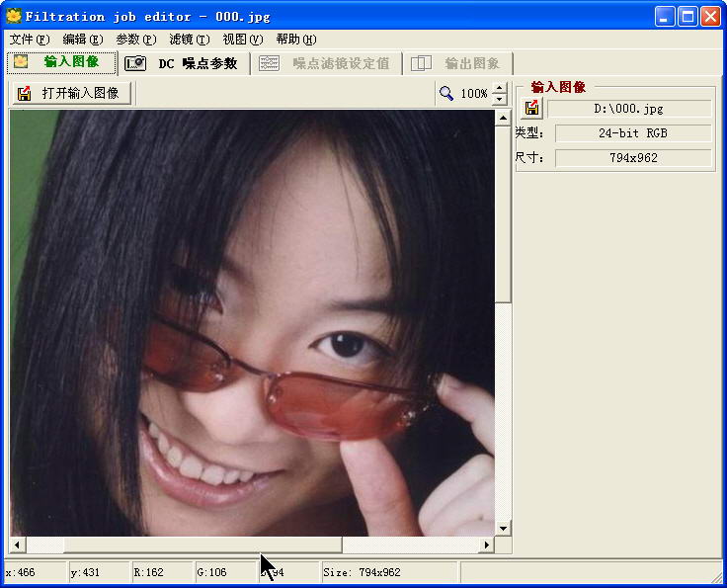This screenshot has width=727, height=588.
Task: Open the 视图 menu
Action: tap(242, 40)
